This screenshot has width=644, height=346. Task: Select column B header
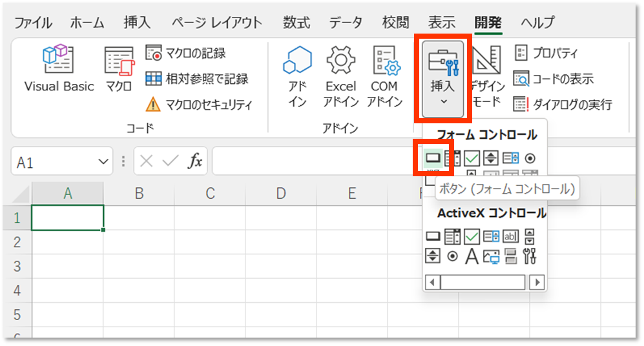tap(139, 193)
